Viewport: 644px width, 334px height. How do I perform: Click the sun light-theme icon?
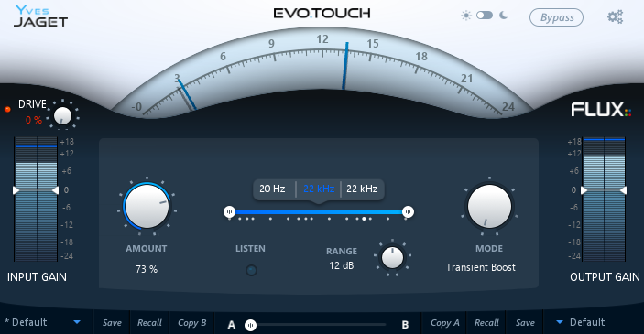pos(466,16)
